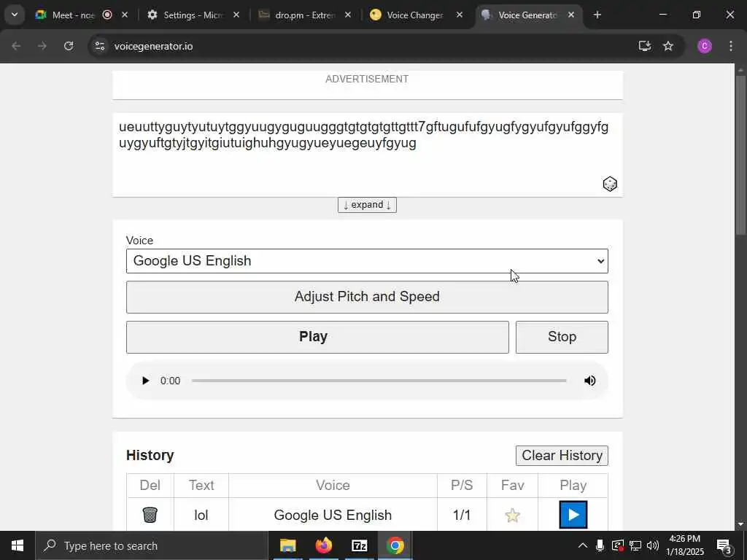747x560 pixels.
Task: Open Chrome three-dot menu
Action: tap(731, 46)
